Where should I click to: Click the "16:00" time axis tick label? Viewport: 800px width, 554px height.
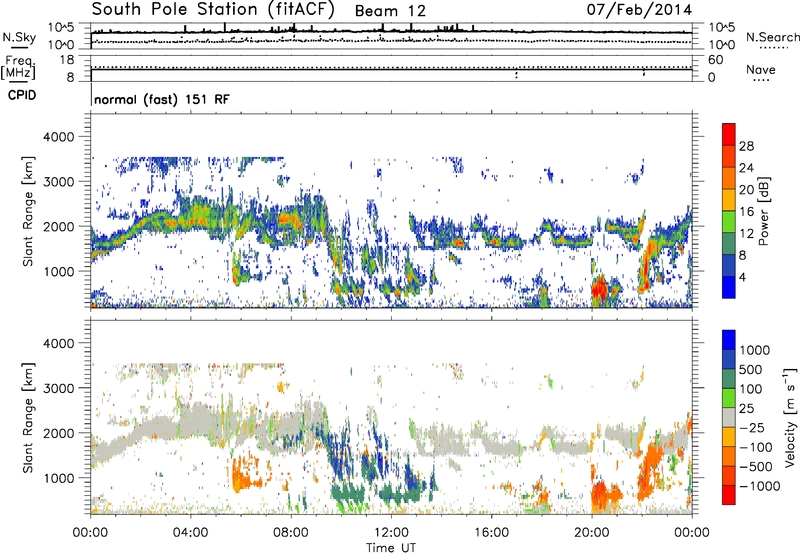[x=491, y=533]
